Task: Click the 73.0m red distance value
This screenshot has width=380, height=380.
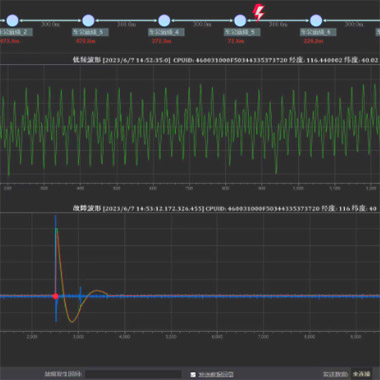Action: tap(235, 41)
